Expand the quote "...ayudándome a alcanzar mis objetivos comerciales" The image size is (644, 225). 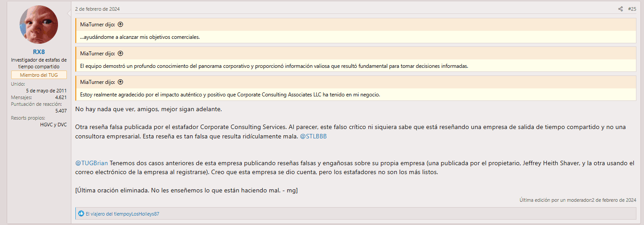[x=140, y=37]
